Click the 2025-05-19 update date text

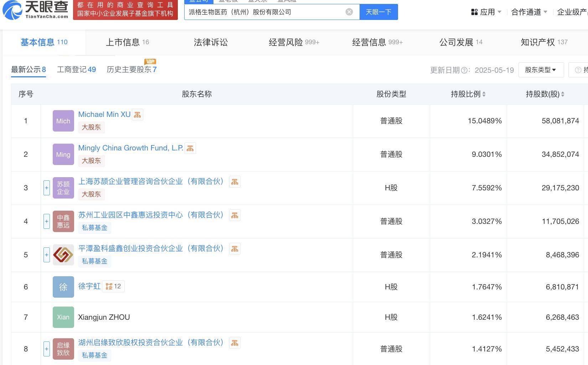tap(494, 70)
